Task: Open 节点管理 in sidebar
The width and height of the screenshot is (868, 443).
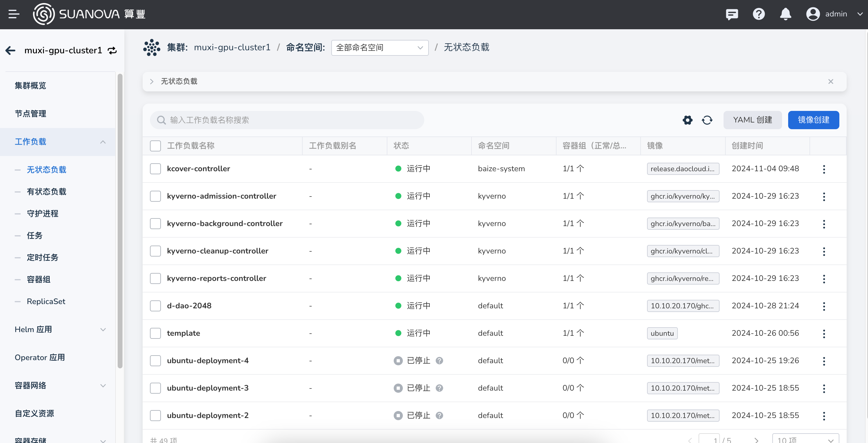Action: [30, 114]
